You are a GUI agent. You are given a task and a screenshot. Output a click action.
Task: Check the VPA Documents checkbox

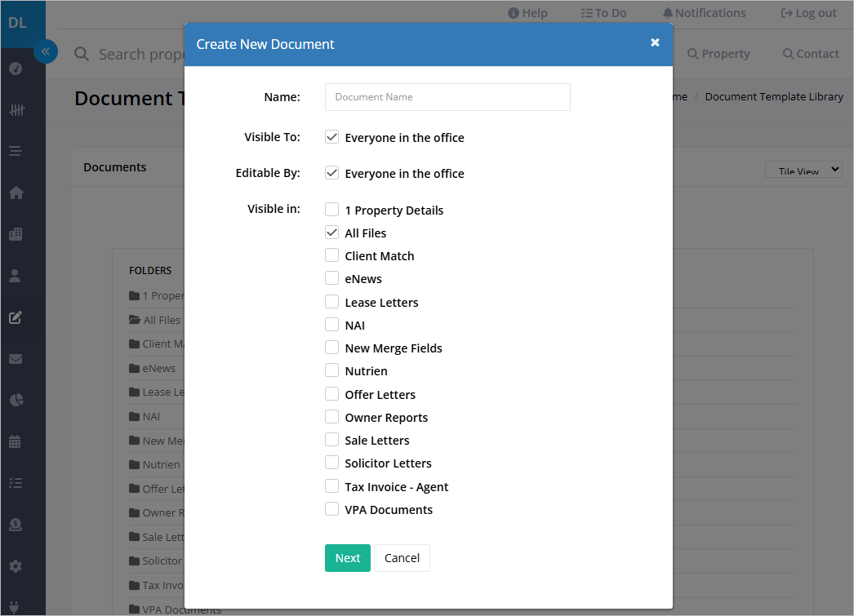pyautogui.click(x=331, y=508)
